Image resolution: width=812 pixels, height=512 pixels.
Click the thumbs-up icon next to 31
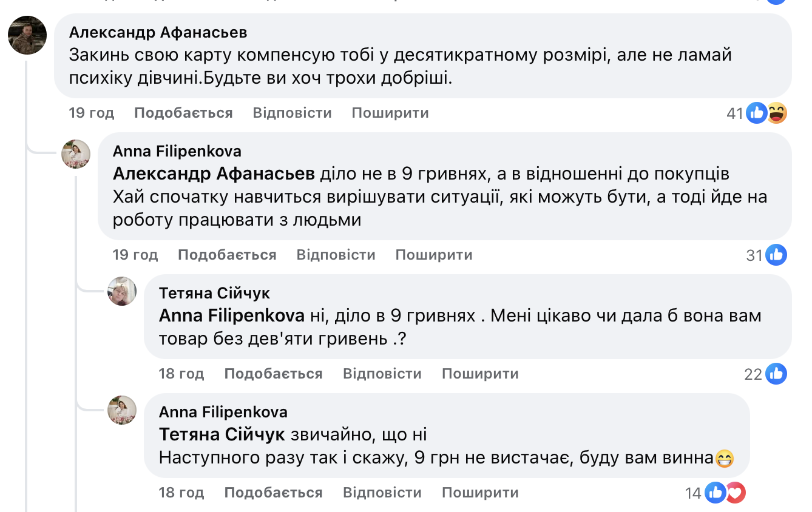tap(776, 255)
